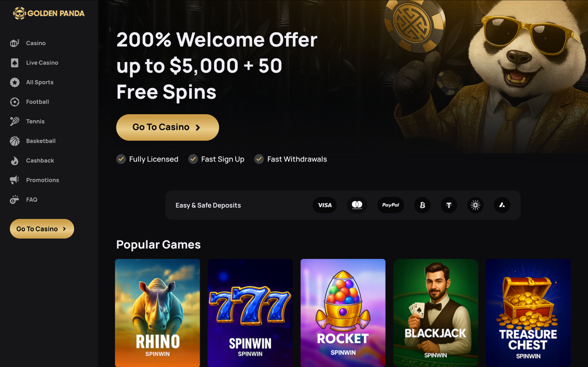Screen dimensions: 588x367
Task: Click the Avalanche payment icon
Action: [x=502, y=205]
